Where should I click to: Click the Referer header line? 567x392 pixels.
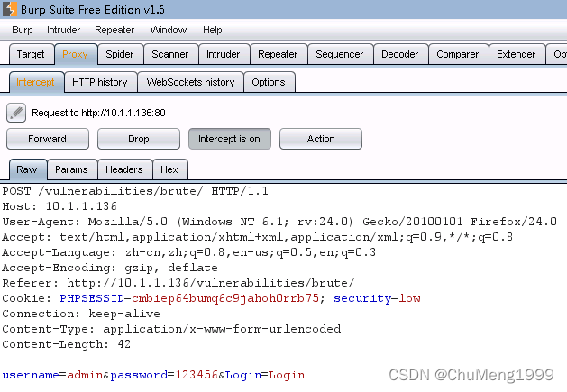[x=178, y=283]
